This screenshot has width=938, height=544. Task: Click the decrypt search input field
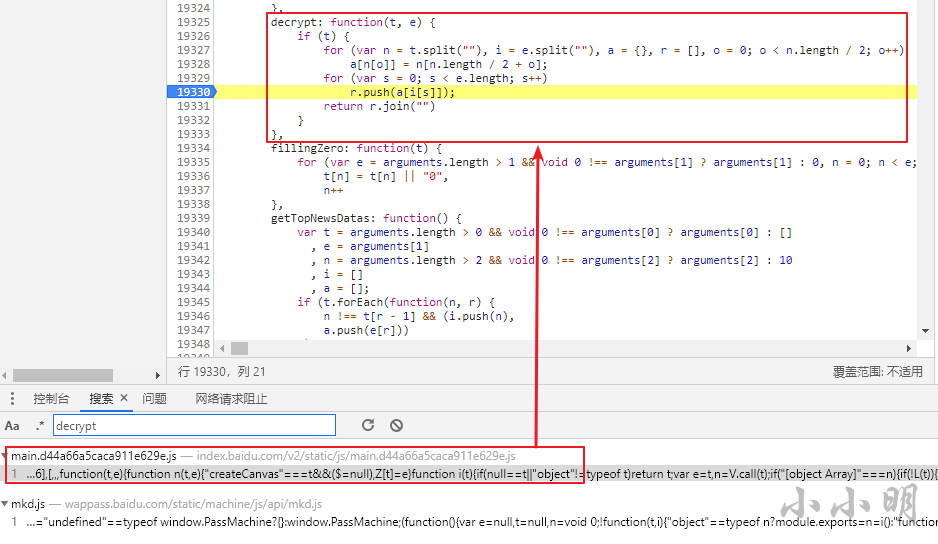point(194,426)
